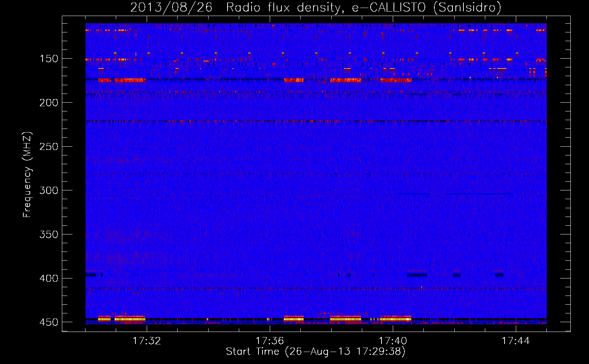Select the 300 frequency tick label
Image resolution: width=589 pixels, height=364 pixels.
[48, 190]
